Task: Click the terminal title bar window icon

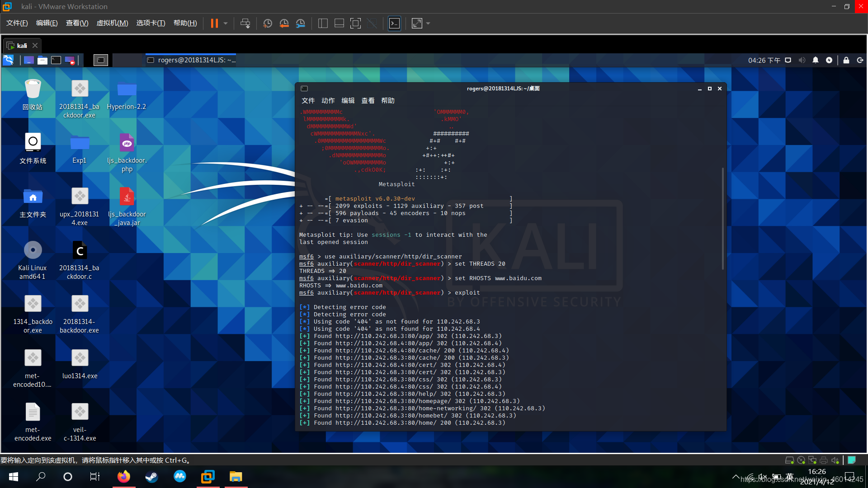Action: click(304, 89)
